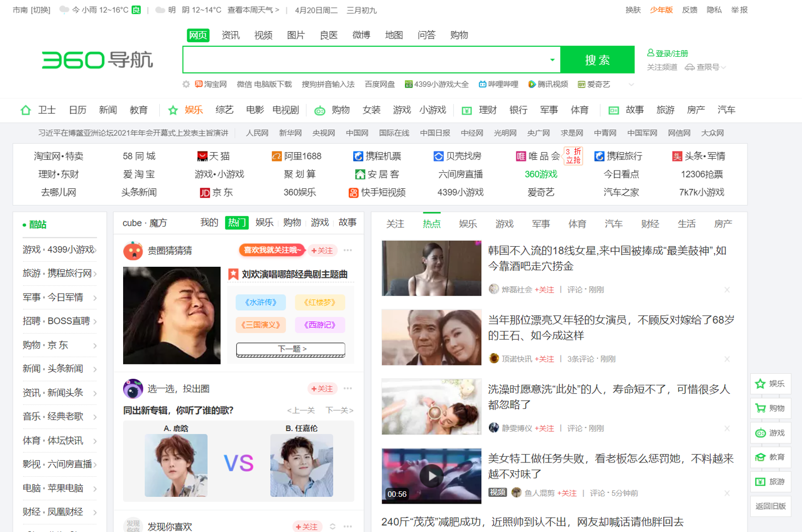Click 登录/注册 link
This screenshot has width=802, height=532.
pyautogui.click(x=672, y=53)
